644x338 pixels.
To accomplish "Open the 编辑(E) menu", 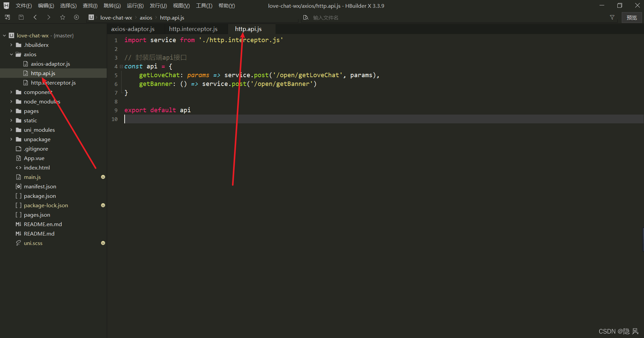I will click(46, 6).
